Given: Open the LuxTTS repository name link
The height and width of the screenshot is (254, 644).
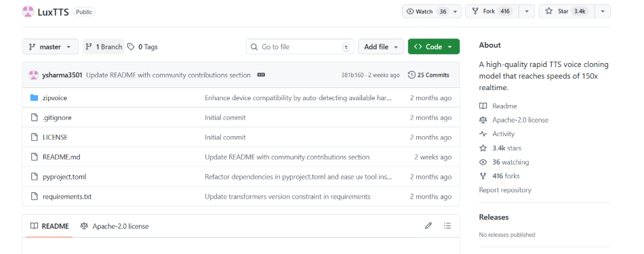Looking at the screenshot, I should 53,12.
